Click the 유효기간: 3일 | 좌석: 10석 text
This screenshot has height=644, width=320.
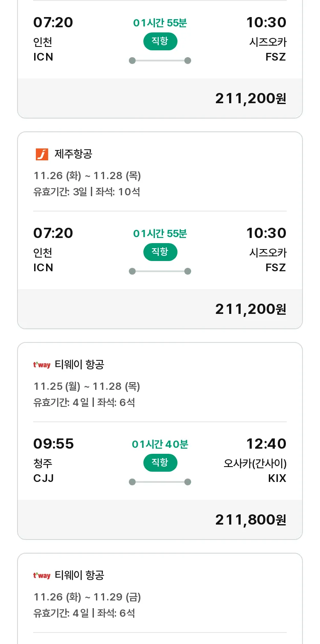coord(87,192)
